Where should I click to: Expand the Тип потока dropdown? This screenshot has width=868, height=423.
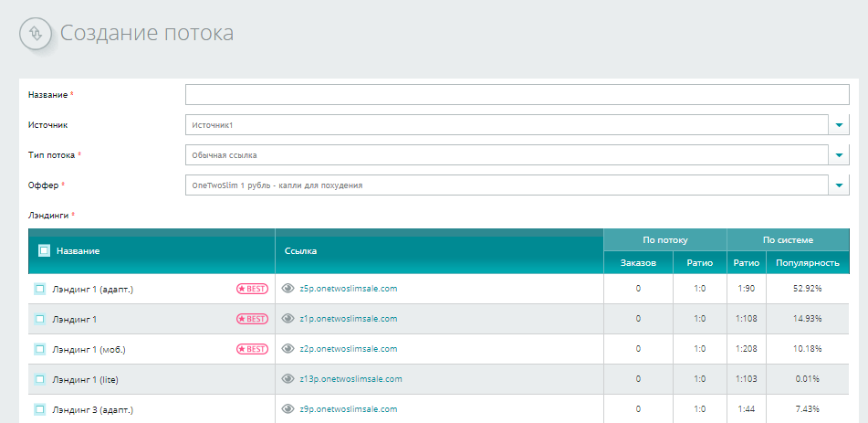click(x=839, y=155)
